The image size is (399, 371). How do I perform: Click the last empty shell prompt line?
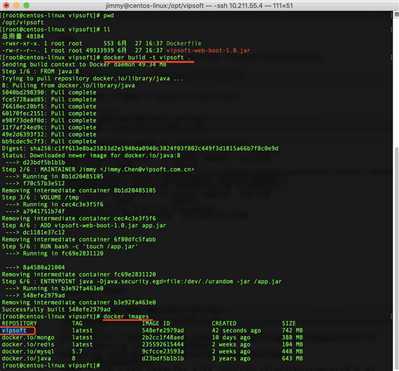pyautogui.click(x=50, y=365)
